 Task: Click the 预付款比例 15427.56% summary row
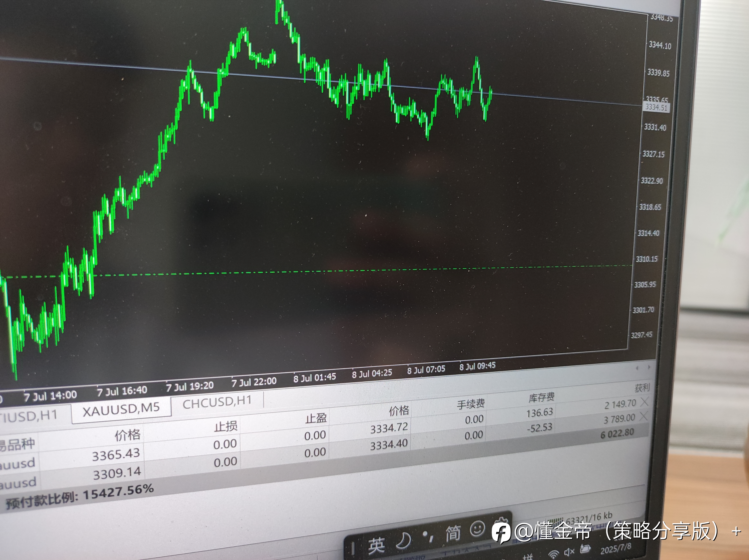[x=80, y=496]
